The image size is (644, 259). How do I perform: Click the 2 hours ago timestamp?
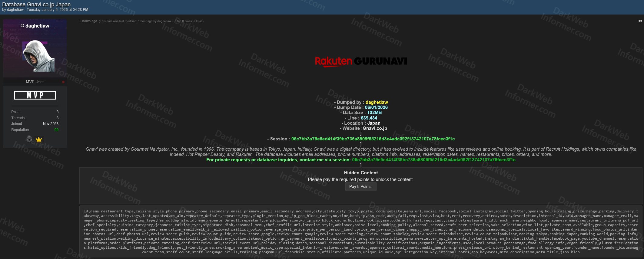pos(88,21)
